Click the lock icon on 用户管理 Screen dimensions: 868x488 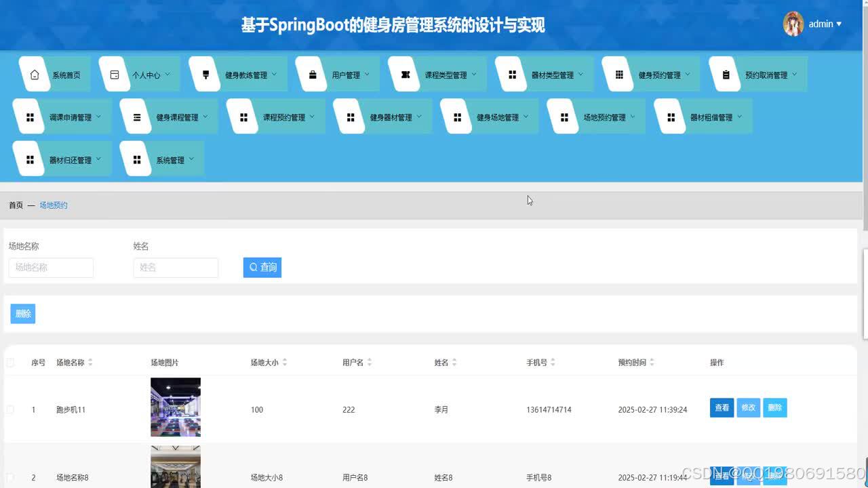click(311, 74)
